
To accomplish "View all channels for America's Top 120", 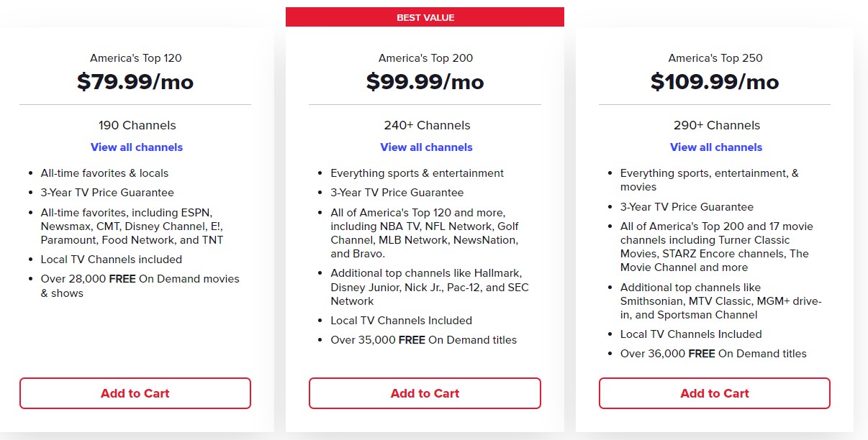I will coord(137,147).
